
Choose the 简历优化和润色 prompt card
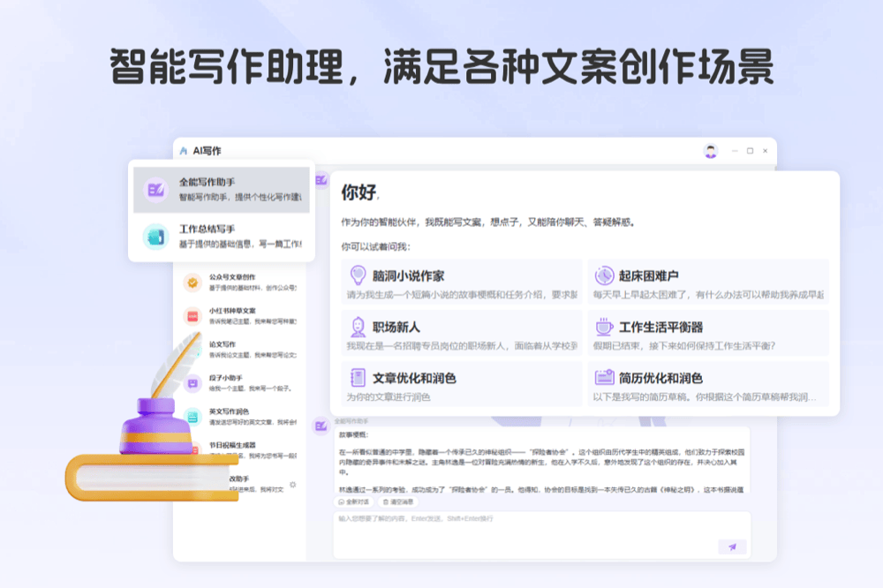[708, 385]
